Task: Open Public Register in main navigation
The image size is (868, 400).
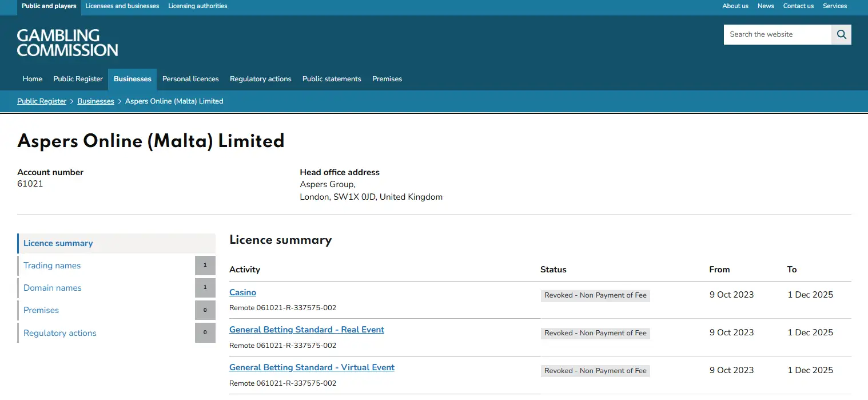Action: [x=78, y=79]
